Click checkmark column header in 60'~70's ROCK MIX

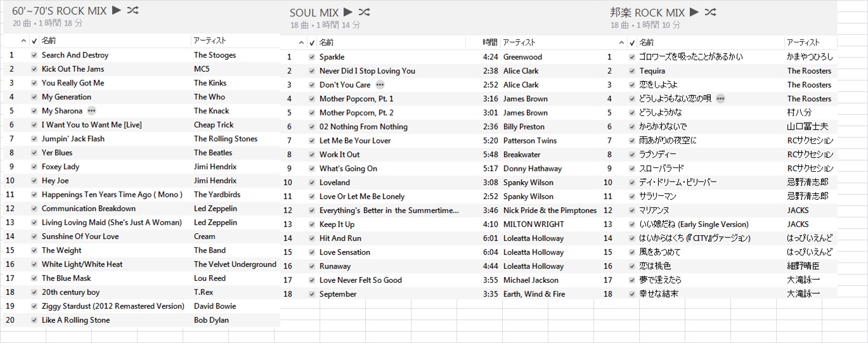coord(34,41)
